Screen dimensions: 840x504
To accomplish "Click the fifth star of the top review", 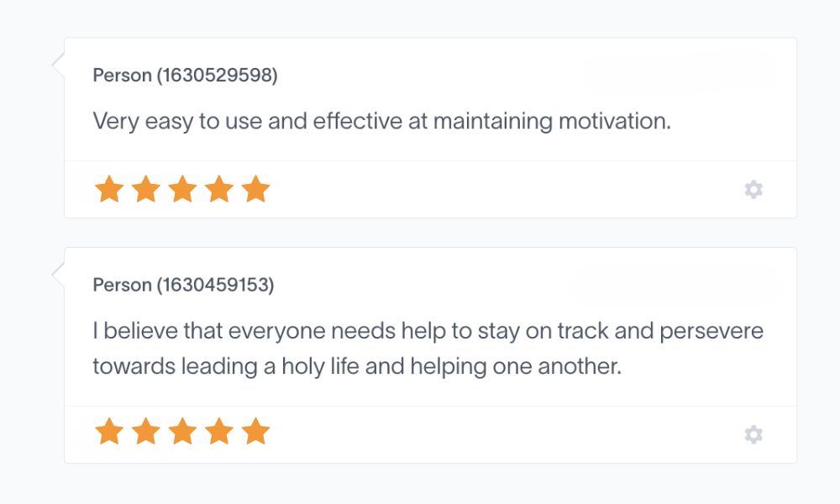I will (x=254, y=188).
